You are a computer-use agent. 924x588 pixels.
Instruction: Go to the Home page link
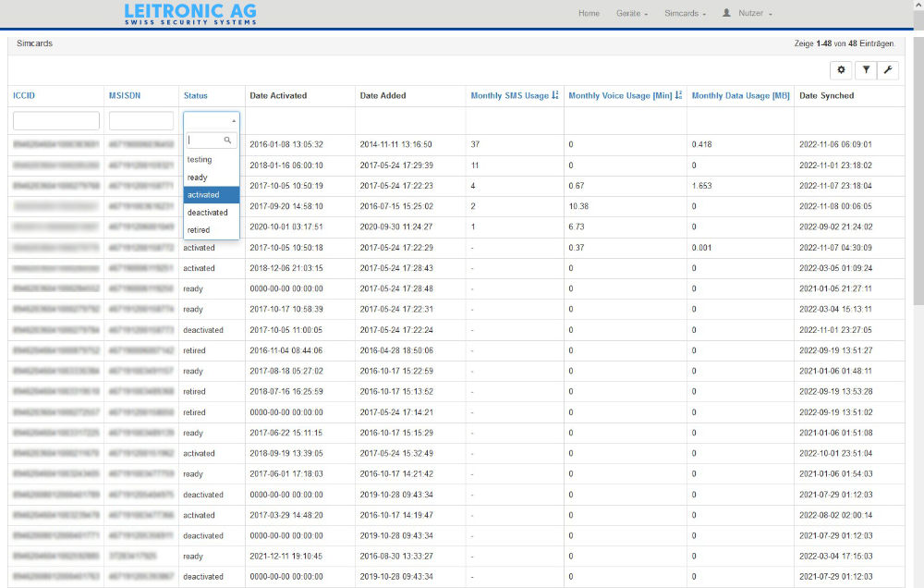(x=589, y=14)
